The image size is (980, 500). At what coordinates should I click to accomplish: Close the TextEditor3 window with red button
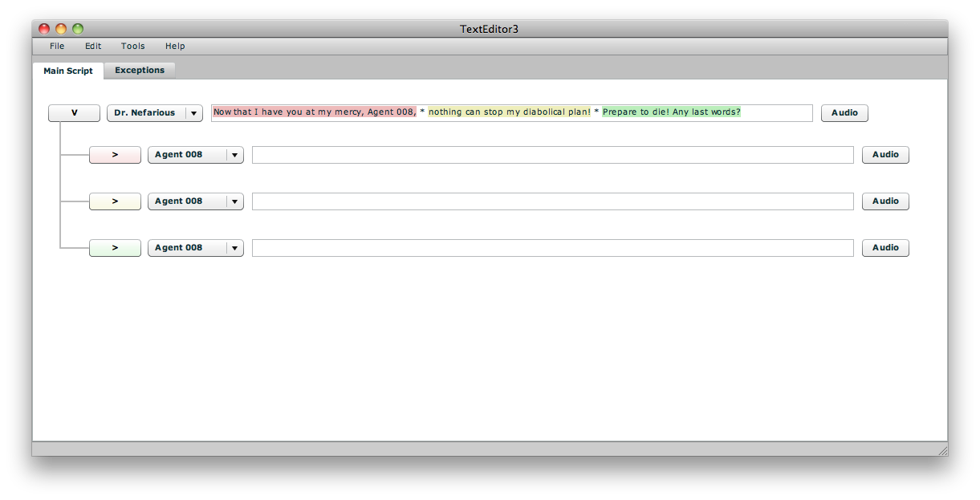pos(44,29)
